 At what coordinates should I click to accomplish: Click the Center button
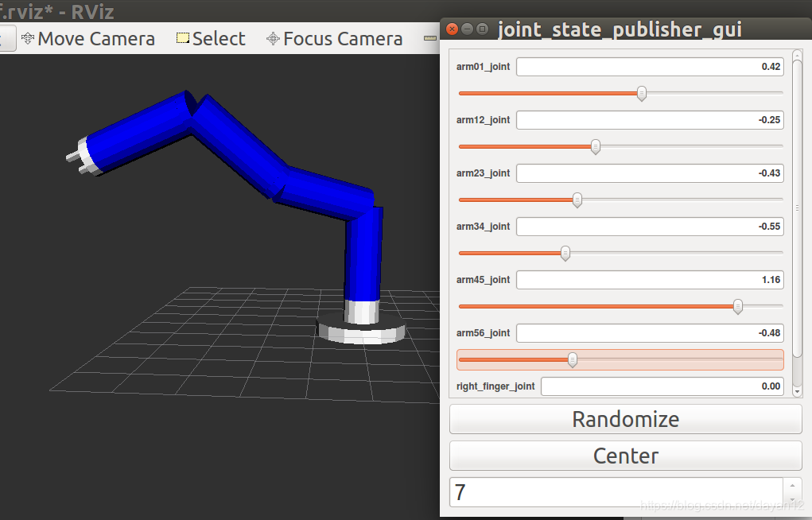coord(626,456)
